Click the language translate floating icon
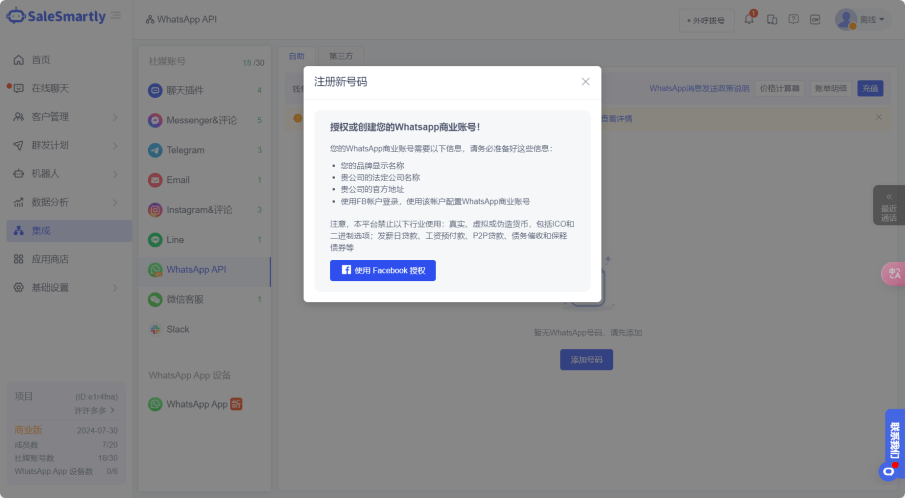 point(893,274)
